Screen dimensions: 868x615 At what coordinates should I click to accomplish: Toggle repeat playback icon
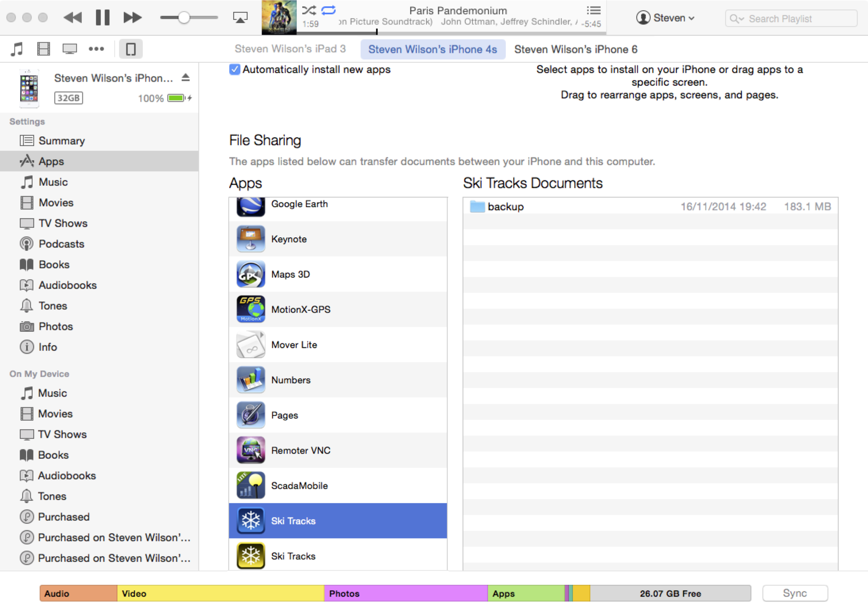click(328, 10)
